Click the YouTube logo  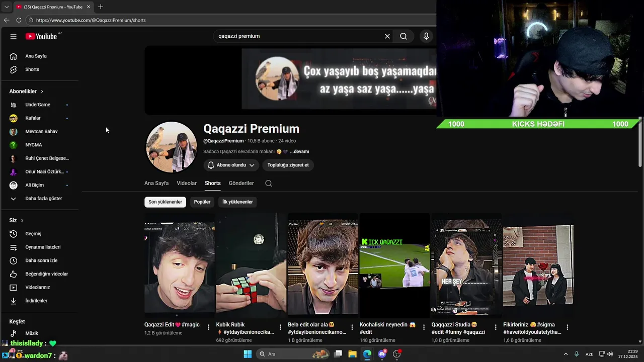tap(41, 36)
